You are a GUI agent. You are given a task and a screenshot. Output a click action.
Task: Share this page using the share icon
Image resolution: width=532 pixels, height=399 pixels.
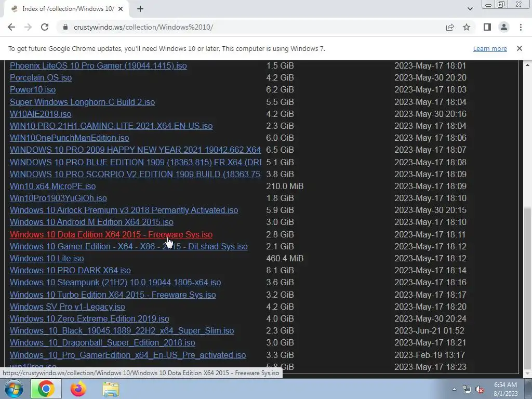(450, 27)
